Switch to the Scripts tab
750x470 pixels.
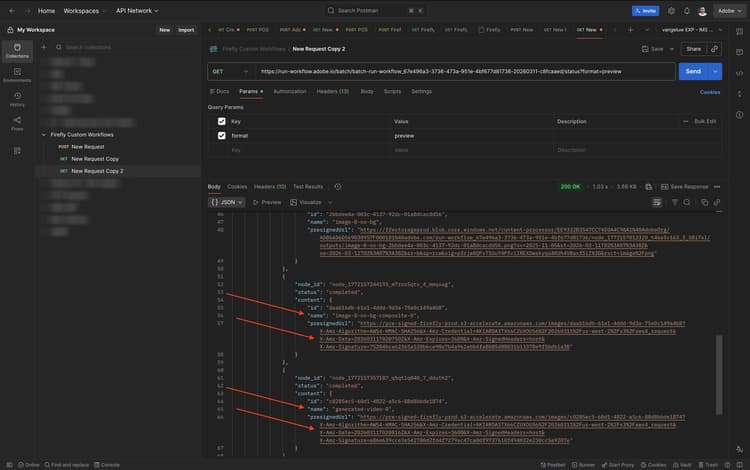[x=392, y=91]
